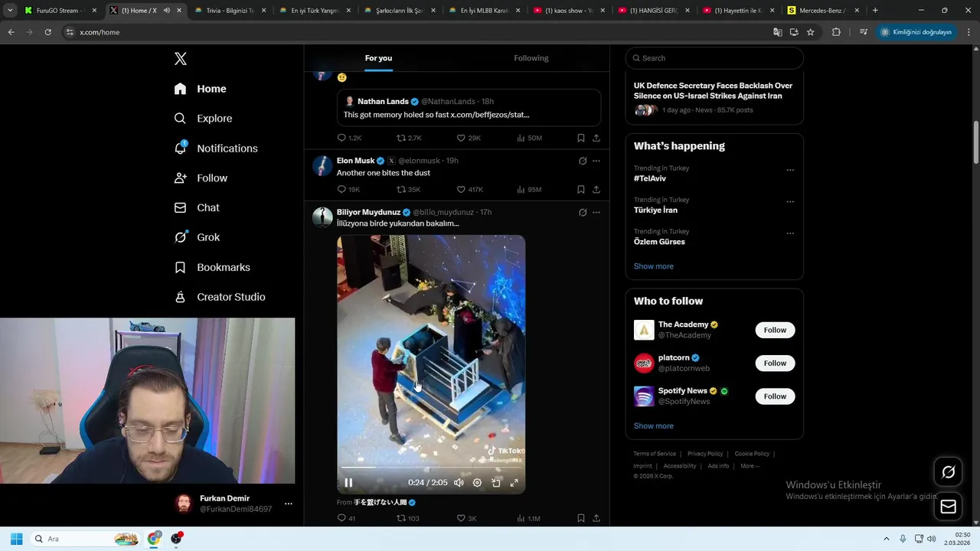Image resolution: width=980 pixels, height=551 pixels.
Task: Switch to the Following tab
Action: pos(531,58)
